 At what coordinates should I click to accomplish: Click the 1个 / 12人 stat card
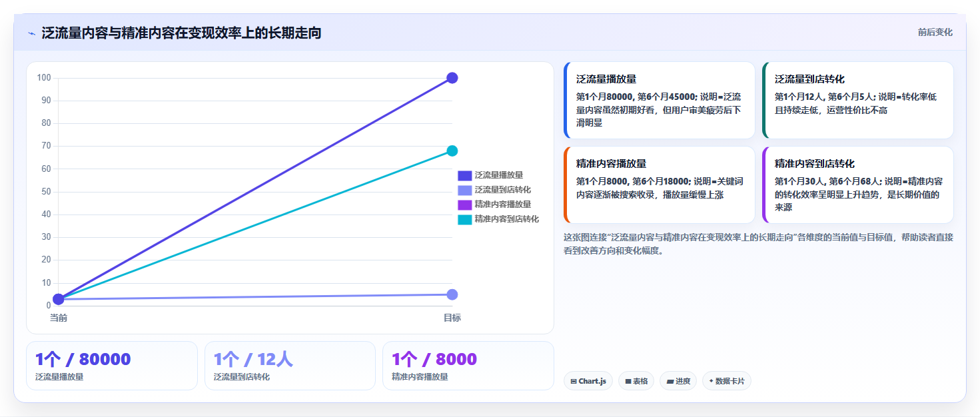290,366
